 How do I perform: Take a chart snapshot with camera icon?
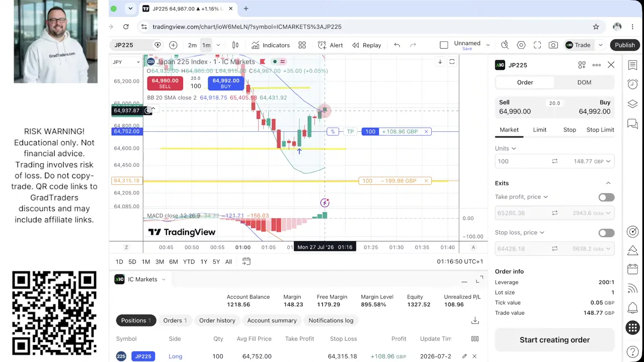pos(553,45)
